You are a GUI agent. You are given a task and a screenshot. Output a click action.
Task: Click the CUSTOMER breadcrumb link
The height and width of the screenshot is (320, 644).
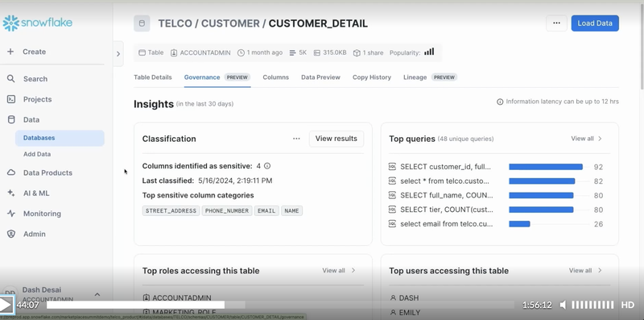[x=230, y=23]
